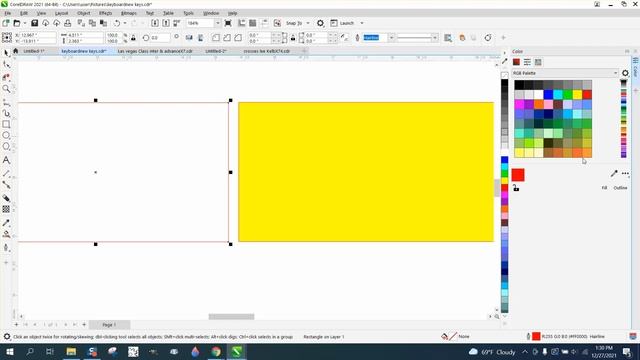Viewport: 640px width, 360px height.
Task: Toggle the lock ratio padlock
Action: (x=133, y=38)
